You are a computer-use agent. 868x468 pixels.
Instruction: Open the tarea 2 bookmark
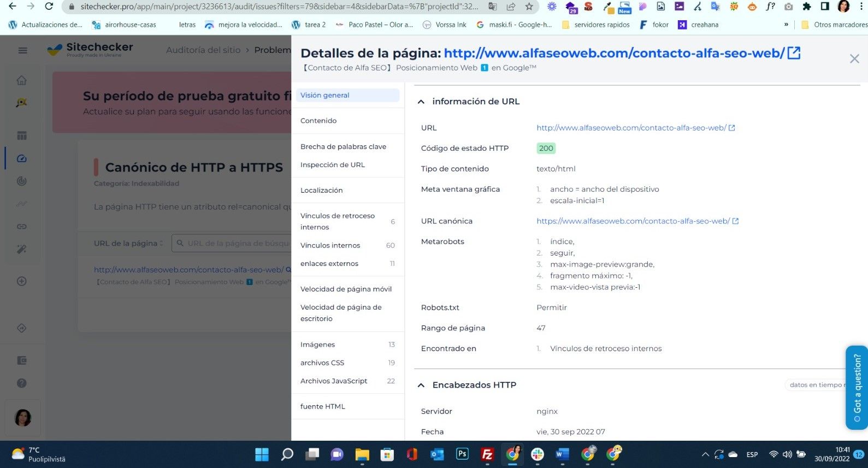coord(309,25)
